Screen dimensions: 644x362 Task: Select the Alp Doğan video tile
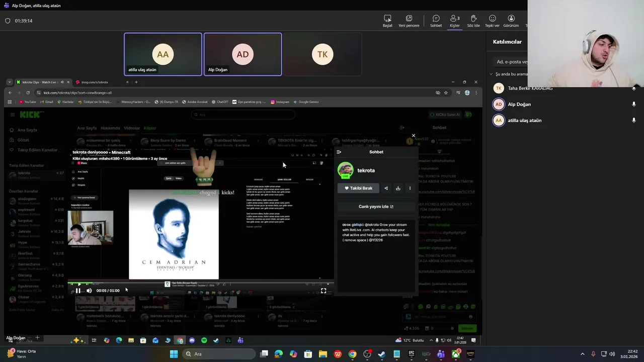coord(243,54)
